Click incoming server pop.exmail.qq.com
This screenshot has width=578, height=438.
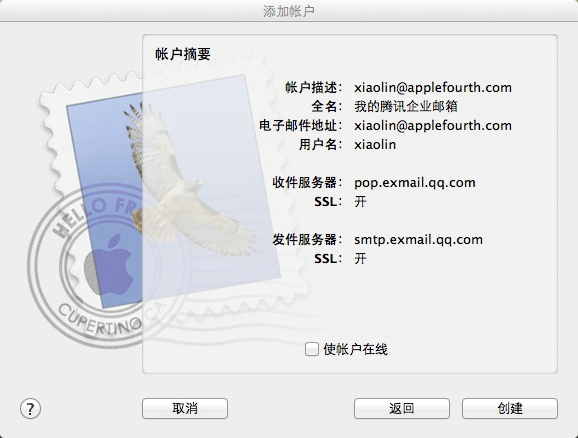[415, 183]
